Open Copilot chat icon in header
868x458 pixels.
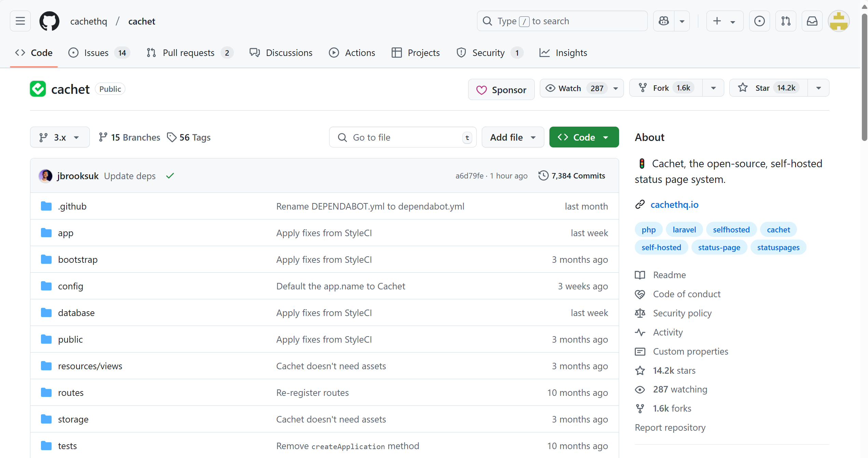(x=664, y=21)
